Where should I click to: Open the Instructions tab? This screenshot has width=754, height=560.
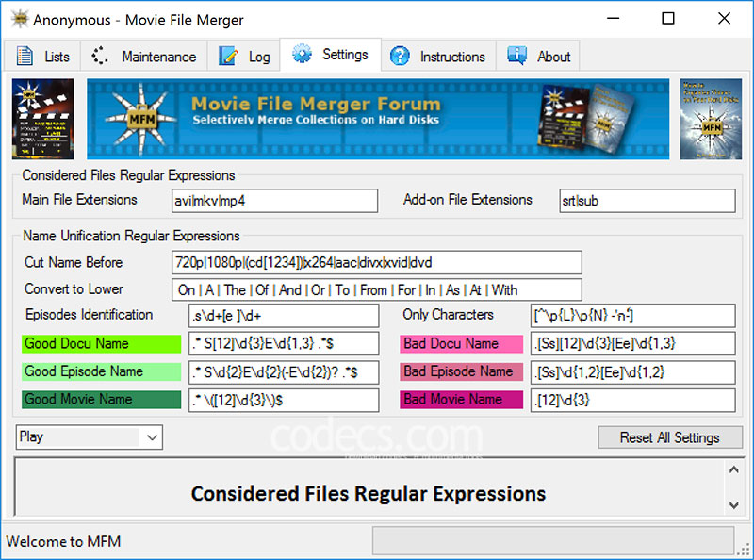(438, 57)
